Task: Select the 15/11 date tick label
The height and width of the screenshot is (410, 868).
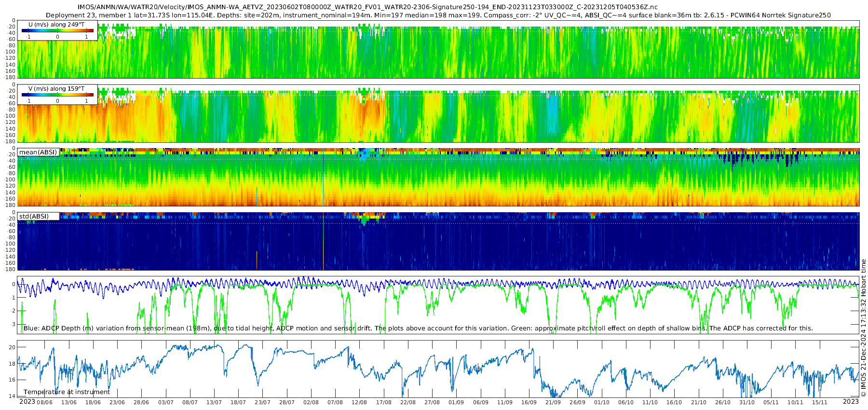Action: click(x=819, y=402)
